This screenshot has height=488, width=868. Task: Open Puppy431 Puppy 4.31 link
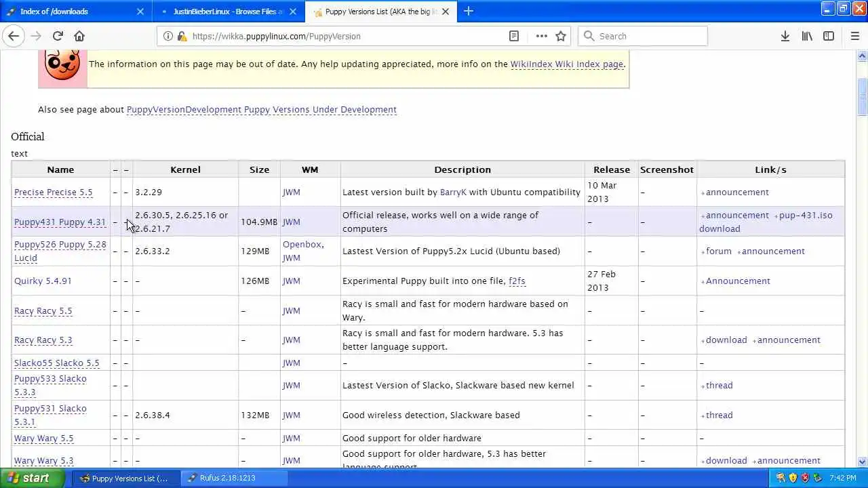click(x=60, y=222)
